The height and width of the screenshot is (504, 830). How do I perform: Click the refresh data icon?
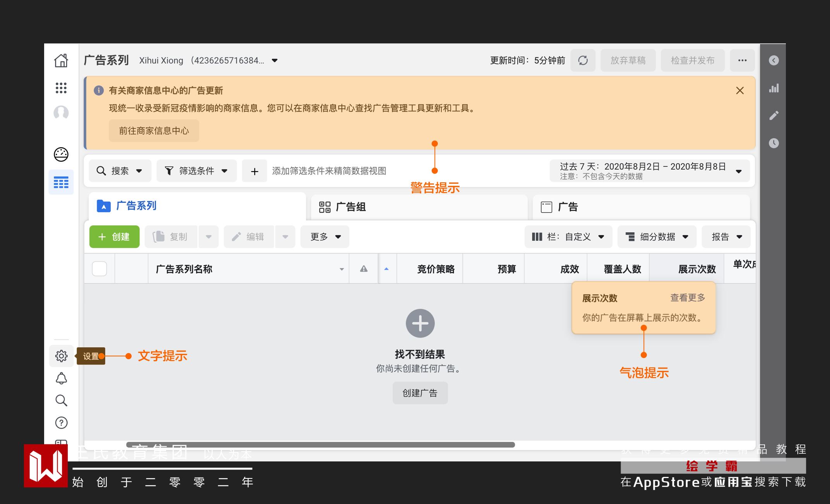tap(583, 60)
